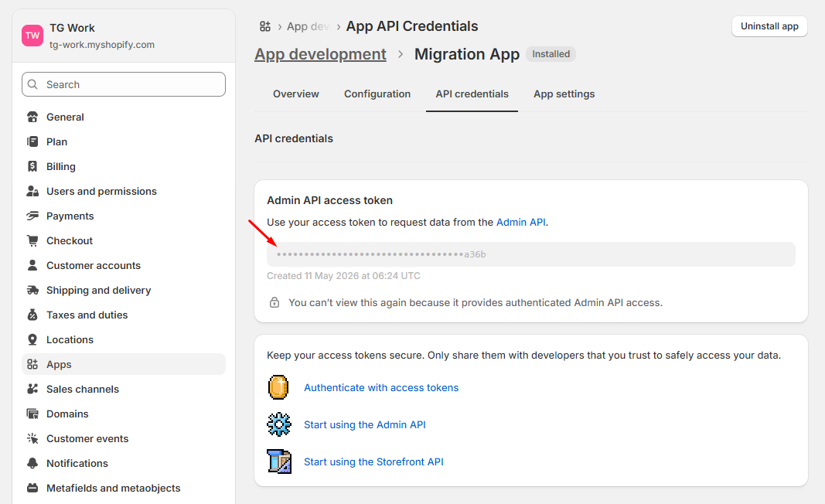Image resolution: width=825 pixels, height=504 pixels.
Task: Click the Installed status badge
Action: (551, 54)
